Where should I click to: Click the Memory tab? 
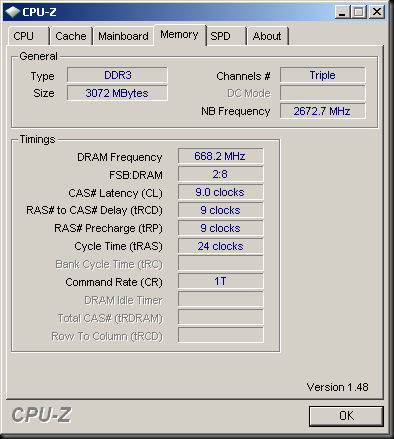pos(179,35)
